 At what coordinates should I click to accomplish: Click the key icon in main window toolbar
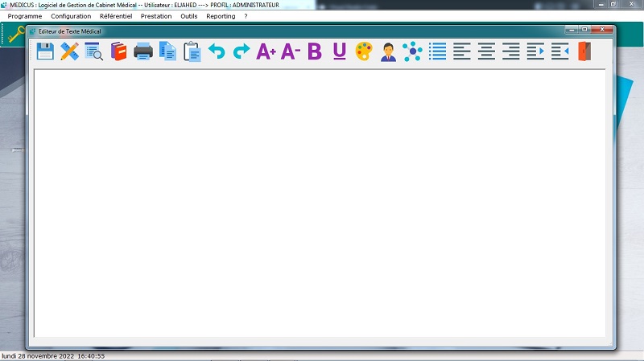(x=15, y=35)
